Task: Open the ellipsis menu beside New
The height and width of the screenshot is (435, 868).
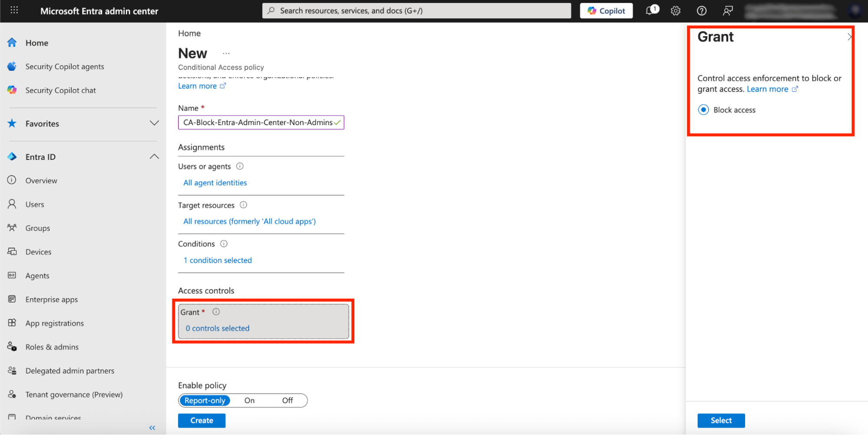Action: 226,53
